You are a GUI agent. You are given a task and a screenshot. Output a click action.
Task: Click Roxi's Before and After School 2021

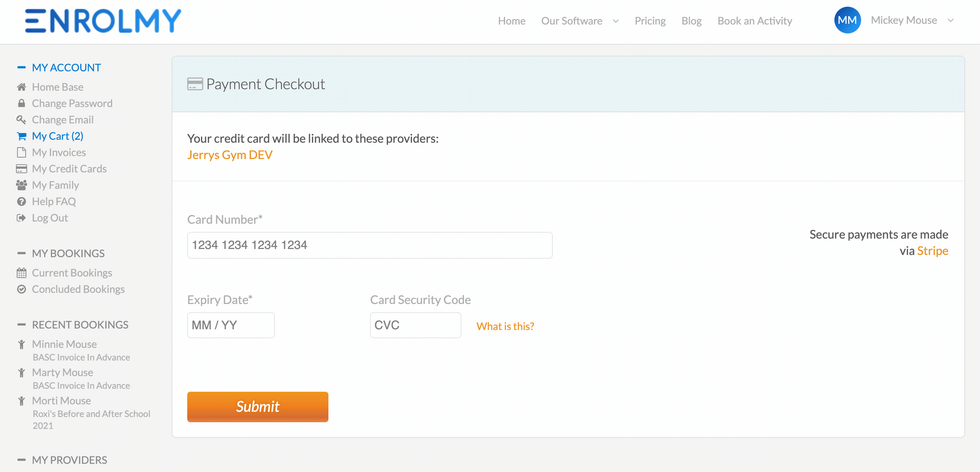click(91, 420)
